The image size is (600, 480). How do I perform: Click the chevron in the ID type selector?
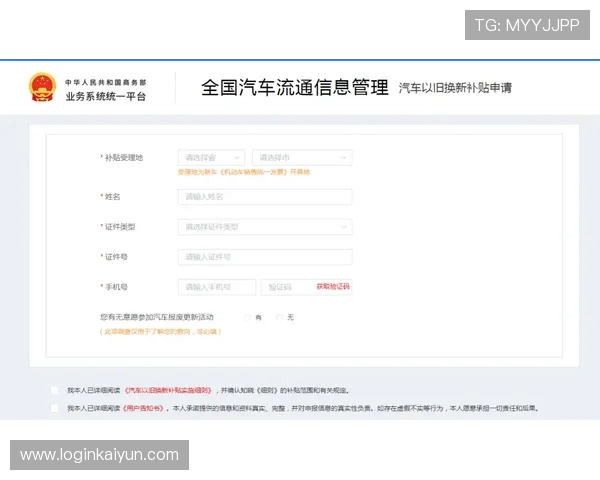pos(344,227)
